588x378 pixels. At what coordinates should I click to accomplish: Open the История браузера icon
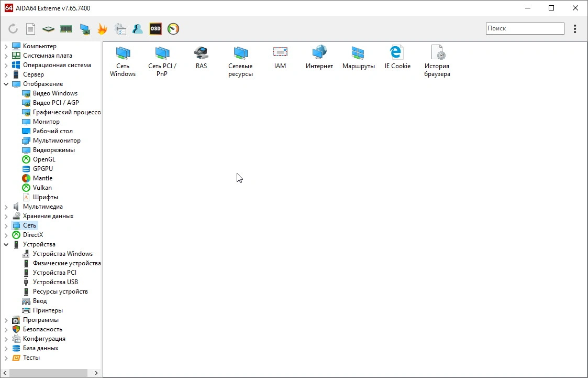tap(437, 61)
